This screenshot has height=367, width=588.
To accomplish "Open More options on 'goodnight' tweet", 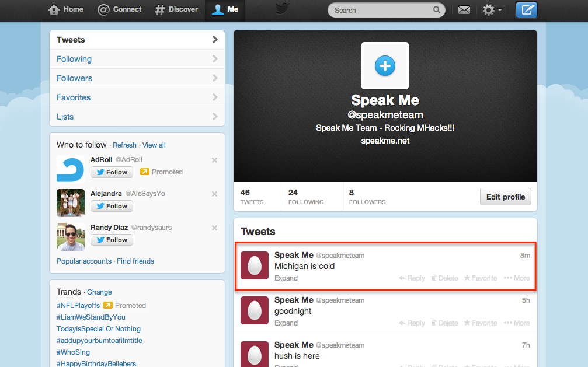I will click(517, 323).
